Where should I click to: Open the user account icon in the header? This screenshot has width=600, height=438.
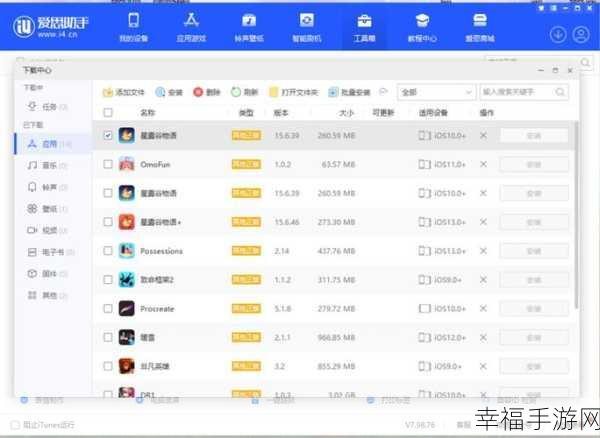click(581, 35)
